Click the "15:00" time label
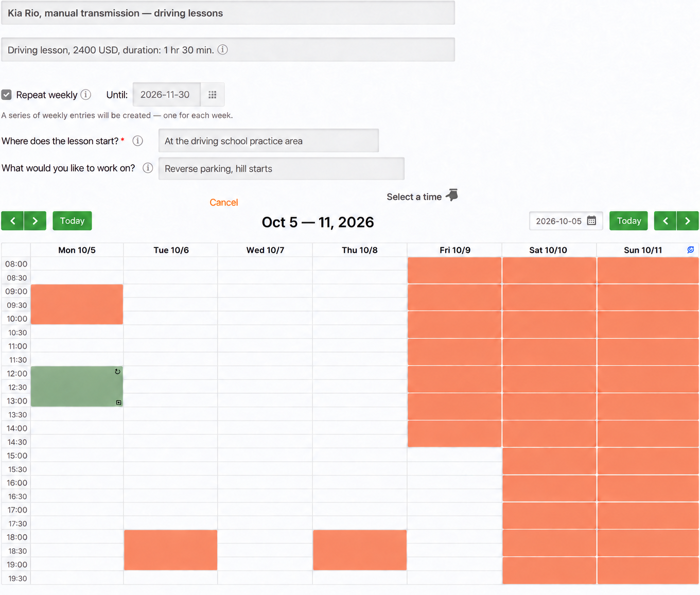Image resolution: width=700 pixels, height=595 pixels. (x=17, y=456)
